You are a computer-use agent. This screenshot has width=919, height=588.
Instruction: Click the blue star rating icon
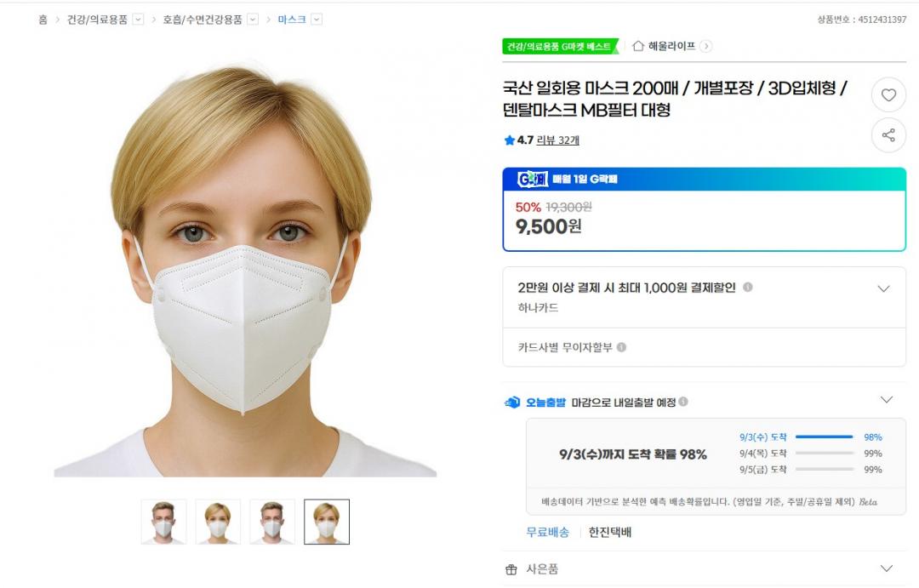click(510, 140)
